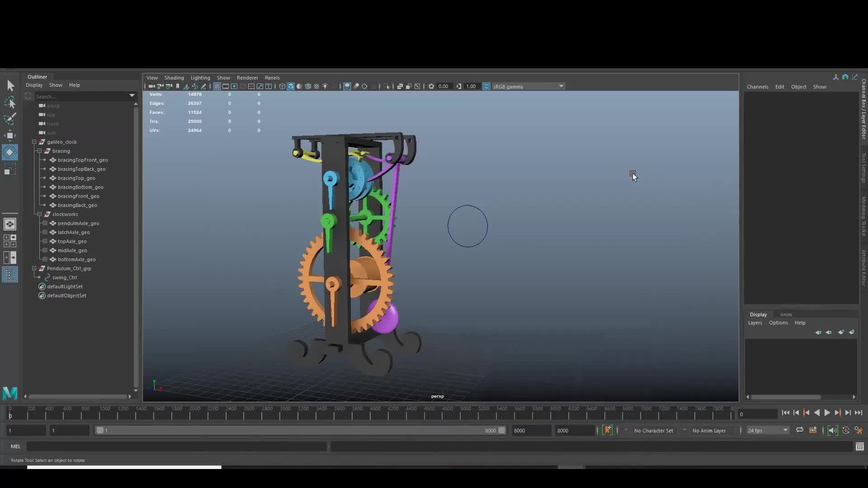868x488 pixels.
Task: Open the sRGB gamma dropdown
Action: (561, 86)
